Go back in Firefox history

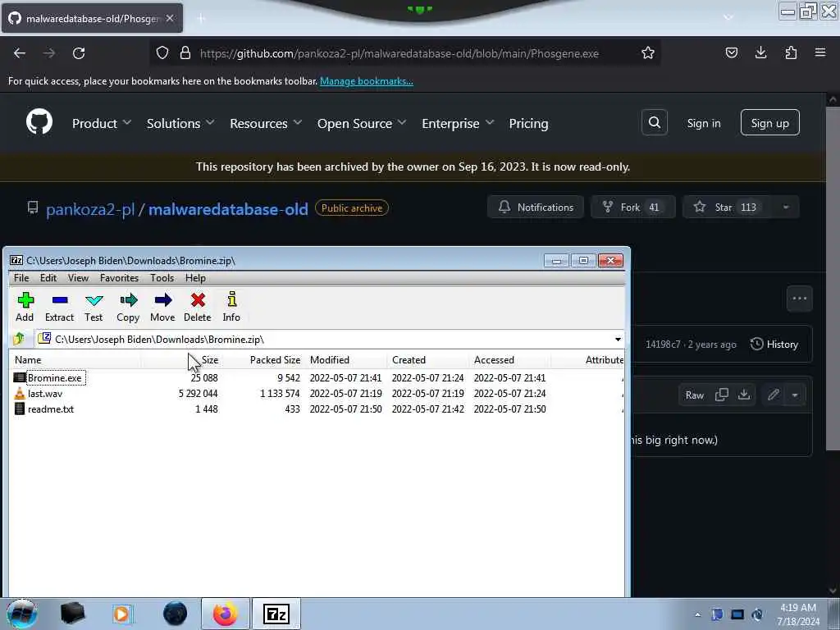[x=20, y=53]
